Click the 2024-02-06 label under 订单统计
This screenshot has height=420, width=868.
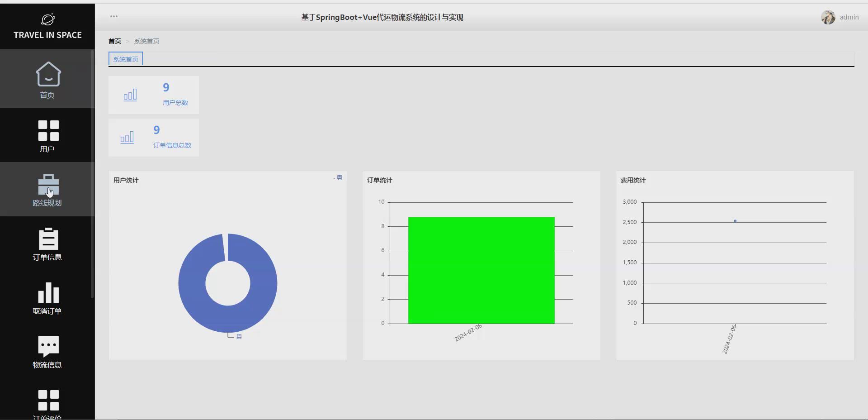[x=468, y=333]
